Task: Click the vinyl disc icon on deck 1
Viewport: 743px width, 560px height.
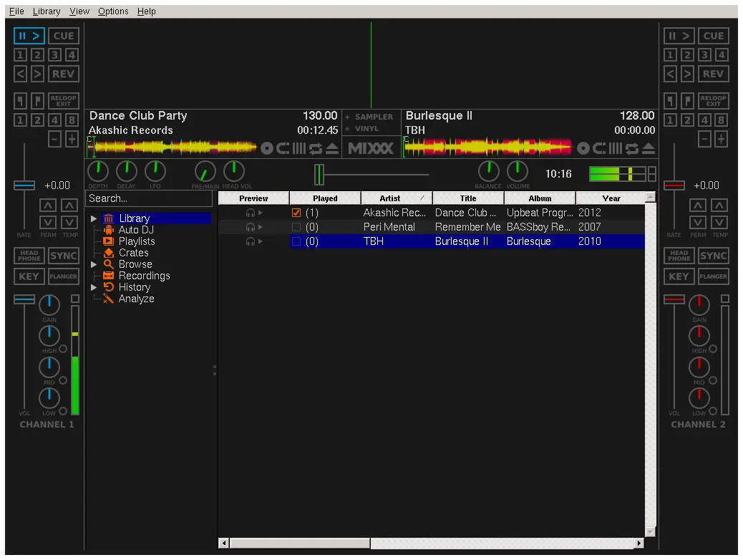Action: click(267, 149)
